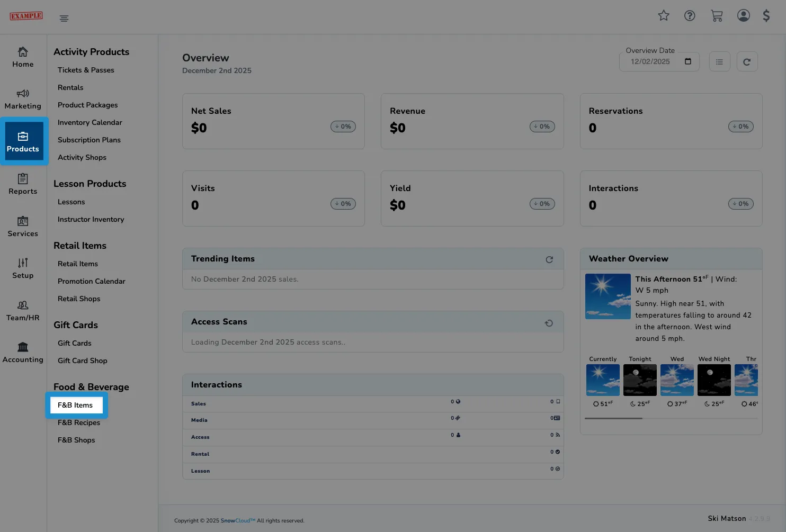Image resolution: width=786 pixels, height=532 pixels.
Task: Click Visits 0% change badge
Action: [343, 204]
